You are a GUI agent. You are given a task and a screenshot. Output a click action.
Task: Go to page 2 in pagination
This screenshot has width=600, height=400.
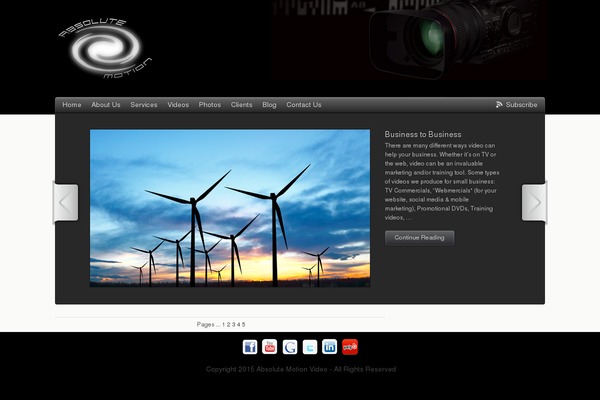pyautogui.click(x=228, y=325)
